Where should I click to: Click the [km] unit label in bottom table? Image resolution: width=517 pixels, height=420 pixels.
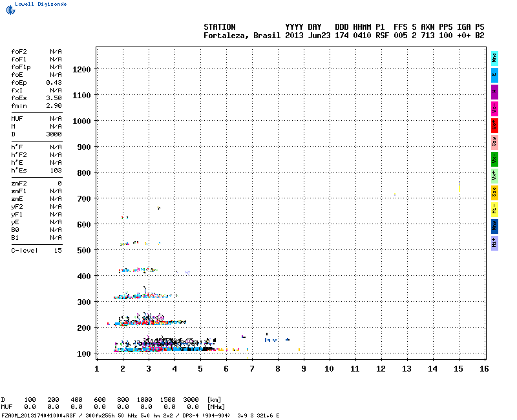pos(214,399)
